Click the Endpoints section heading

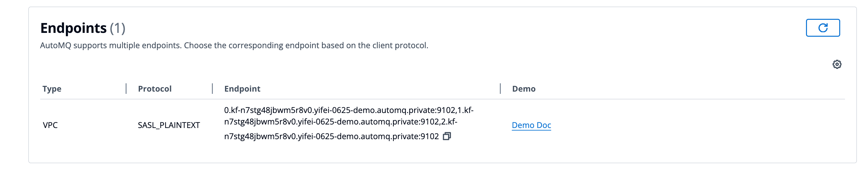(74, 28)
